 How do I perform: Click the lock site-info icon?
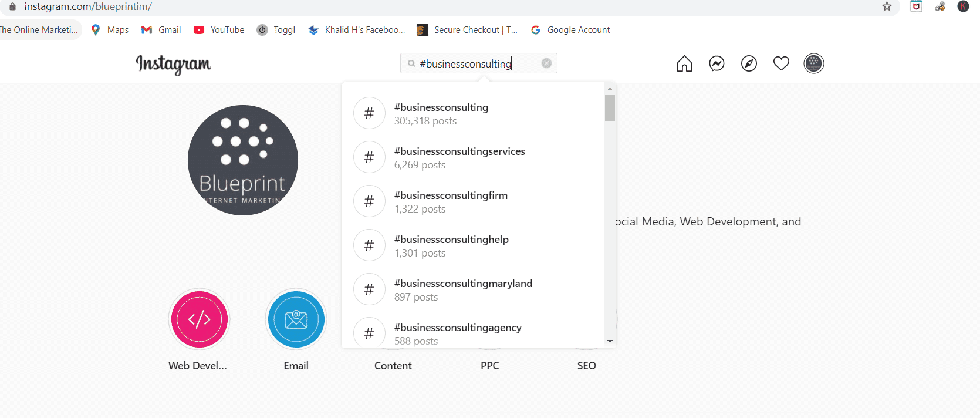[x=12, y=6]
